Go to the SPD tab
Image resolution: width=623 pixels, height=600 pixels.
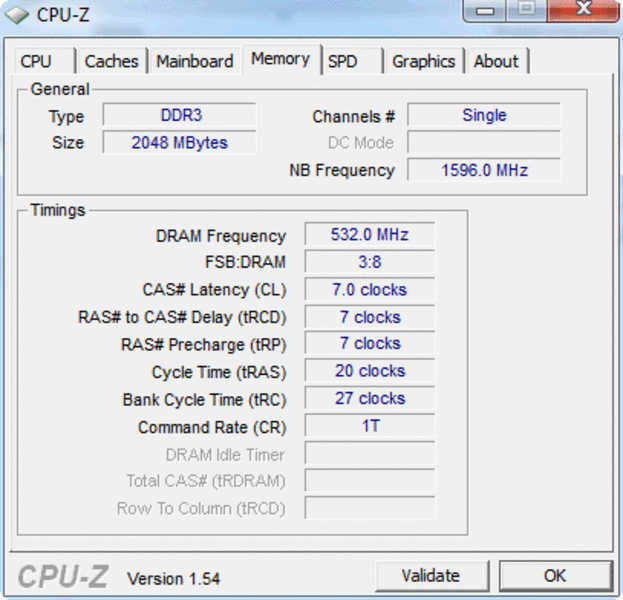(x=352, y=61)
